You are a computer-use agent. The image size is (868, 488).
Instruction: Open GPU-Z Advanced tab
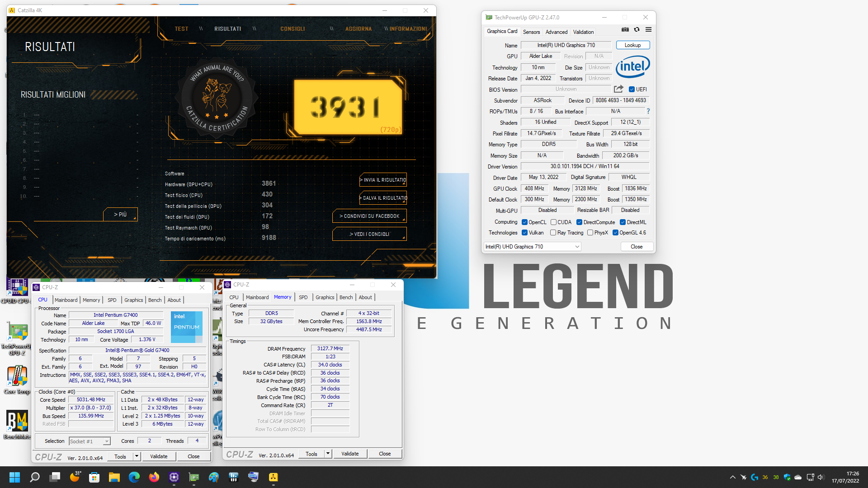[556, 32]
